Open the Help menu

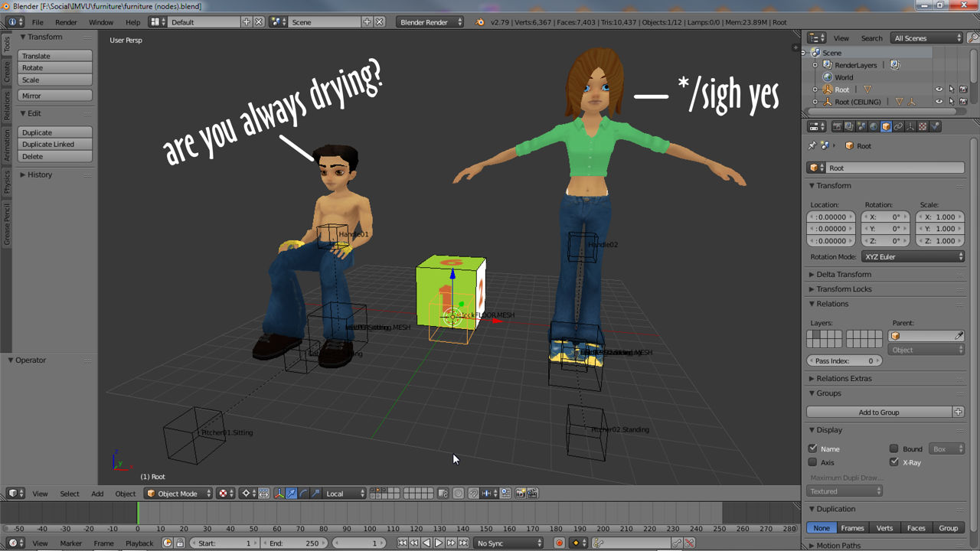pyautogui.click(x=133, y=22)
